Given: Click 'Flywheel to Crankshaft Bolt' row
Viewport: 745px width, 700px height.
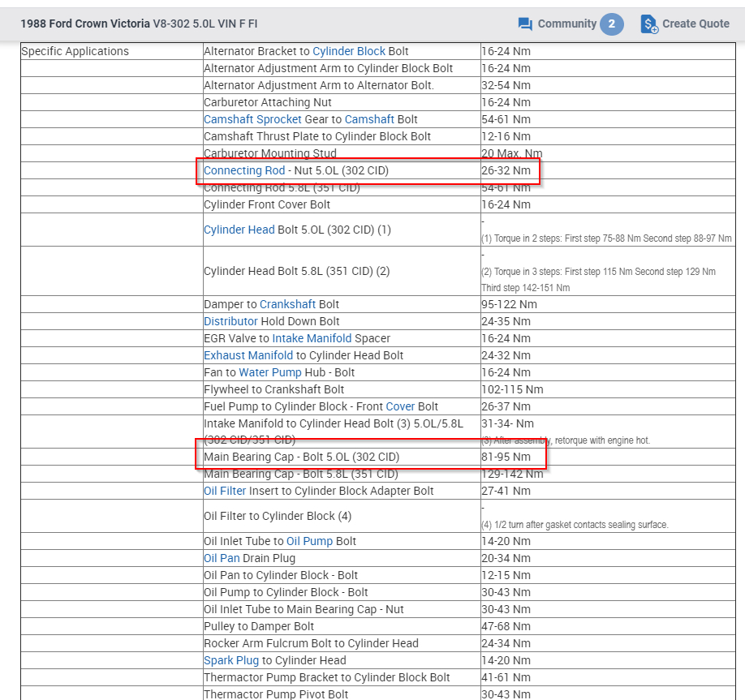Looking at the screenshot, I should pos(274,389).
